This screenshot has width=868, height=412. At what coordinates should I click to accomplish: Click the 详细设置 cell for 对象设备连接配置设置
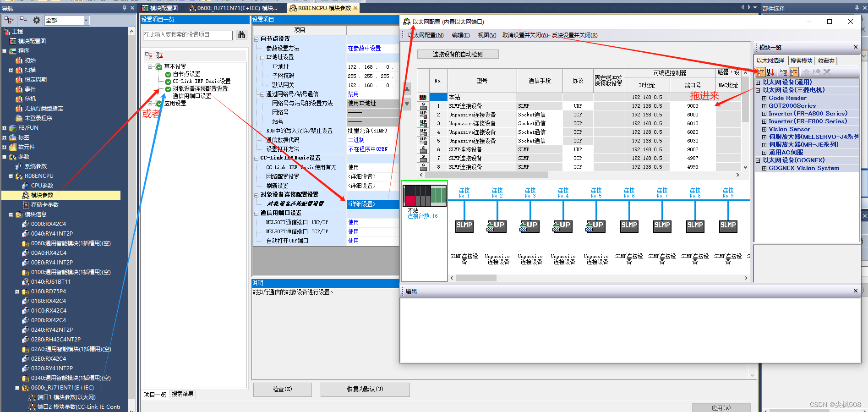click(x=372, y=204)
